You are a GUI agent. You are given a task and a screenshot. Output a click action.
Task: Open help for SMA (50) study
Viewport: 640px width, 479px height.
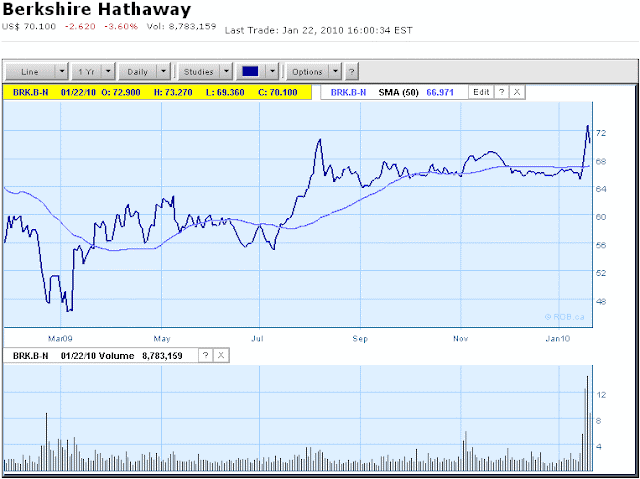click(502, 92)
